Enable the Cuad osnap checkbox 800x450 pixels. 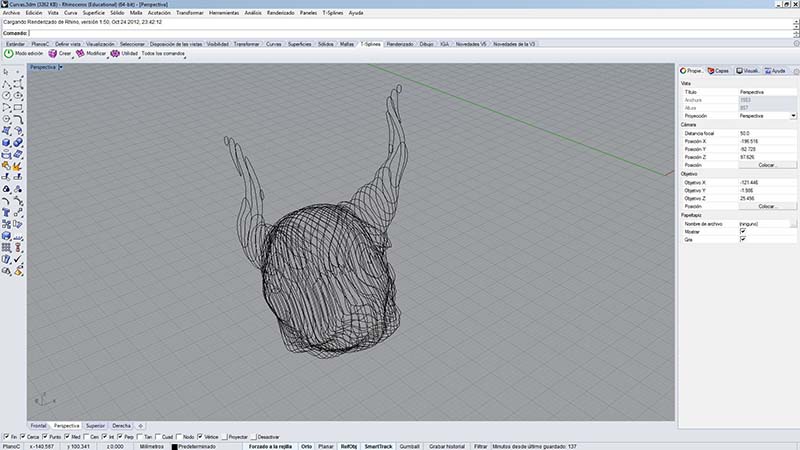[158, 437]
